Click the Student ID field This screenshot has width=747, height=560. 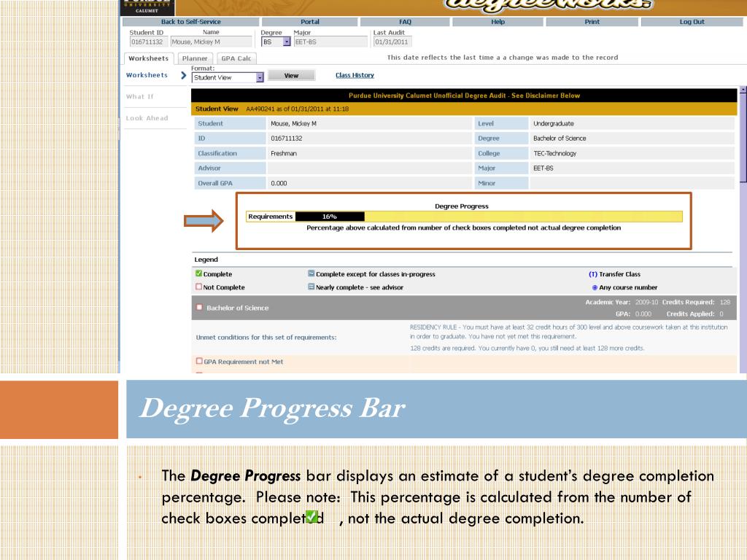tap(149, 42)
